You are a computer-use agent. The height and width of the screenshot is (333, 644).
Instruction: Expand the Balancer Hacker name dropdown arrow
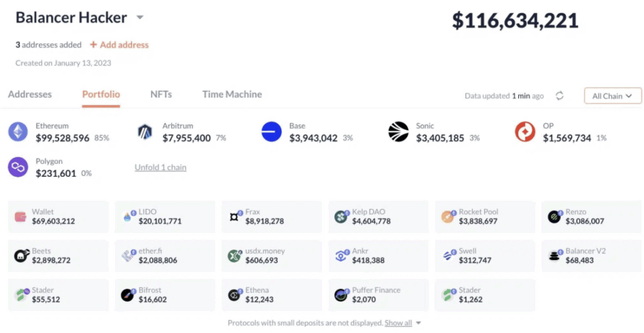[140, 18]
